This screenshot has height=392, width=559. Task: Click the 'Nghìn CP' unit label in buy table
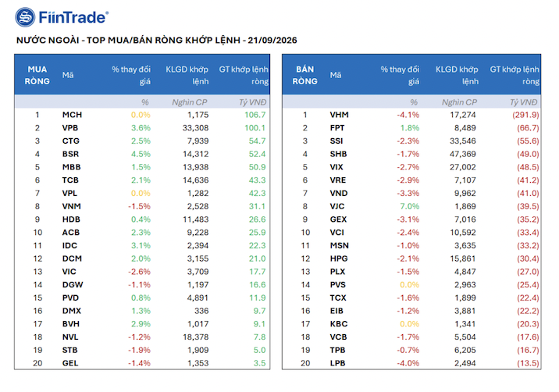click(x=189, y=102)
